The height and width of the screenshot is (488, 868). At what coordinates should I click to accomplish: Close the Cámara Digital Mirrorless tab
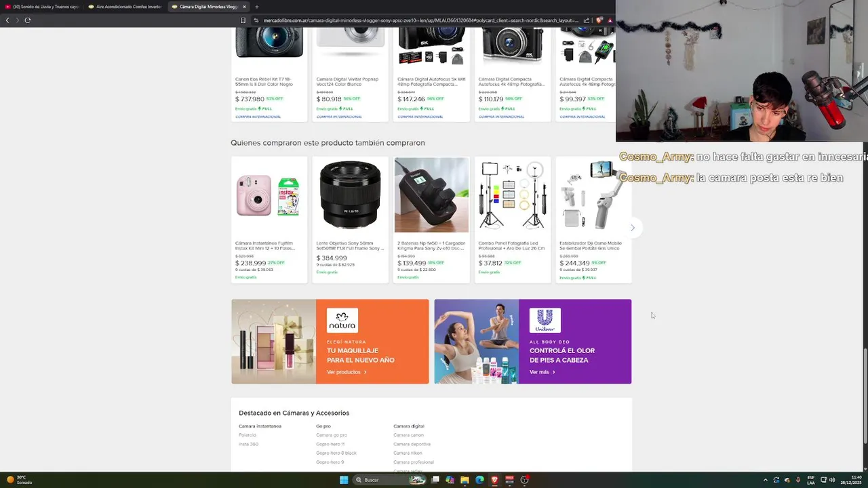[x=244, y=7]
